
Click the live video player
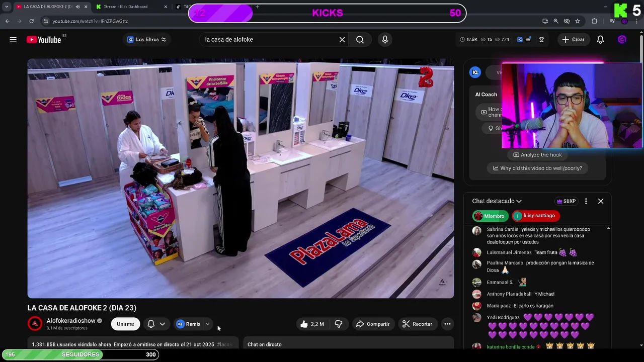[240, 178]
